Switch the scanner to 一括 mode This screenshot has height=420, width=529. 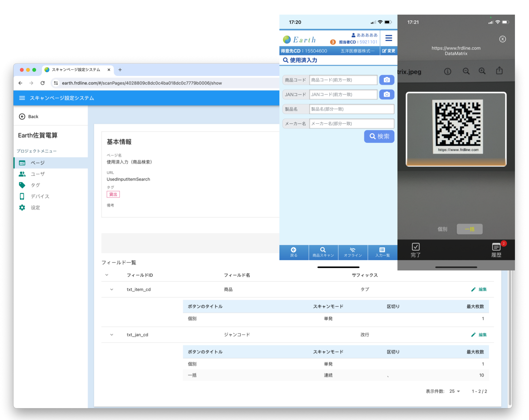[470, 229]
